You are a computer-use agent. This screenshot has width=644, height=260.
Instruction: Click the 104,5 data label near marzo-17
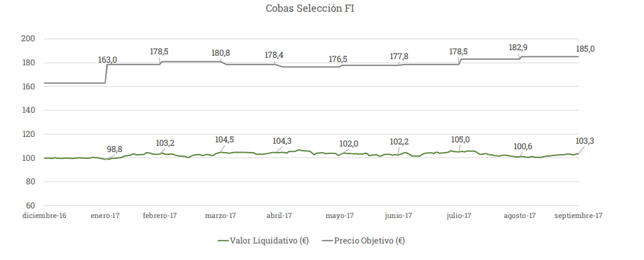click(x=224, y=139)
